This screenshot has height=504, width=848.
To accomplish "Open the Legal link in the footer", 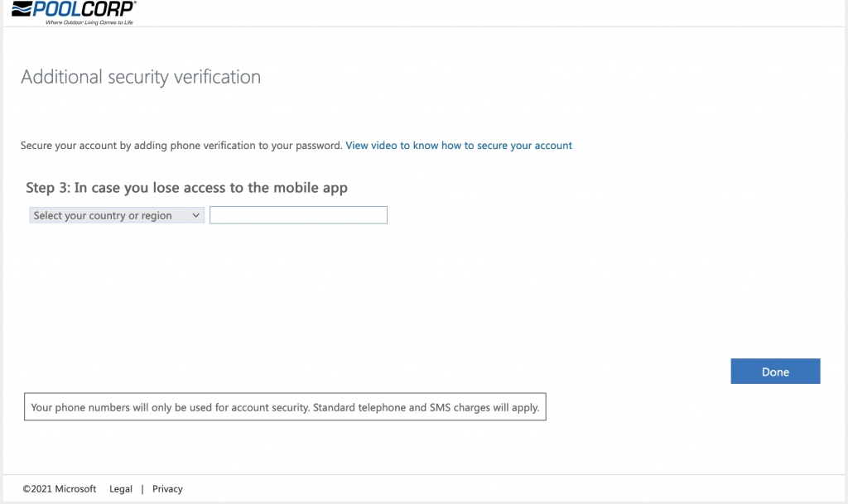I will coord(121,489).
